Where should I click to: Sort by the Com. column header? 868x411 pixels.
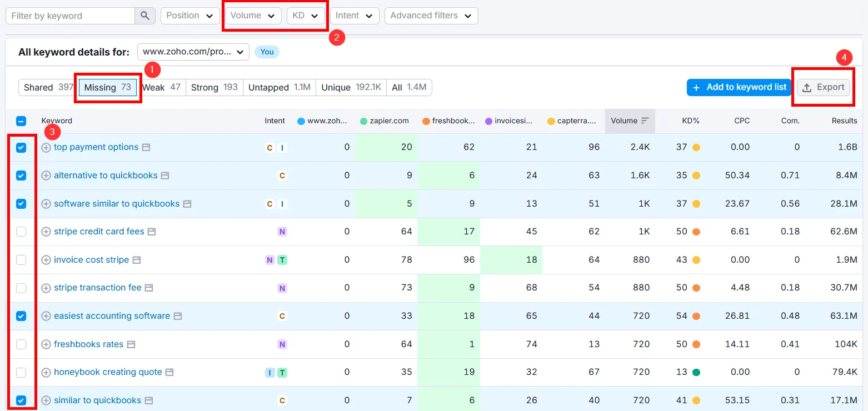790,121
